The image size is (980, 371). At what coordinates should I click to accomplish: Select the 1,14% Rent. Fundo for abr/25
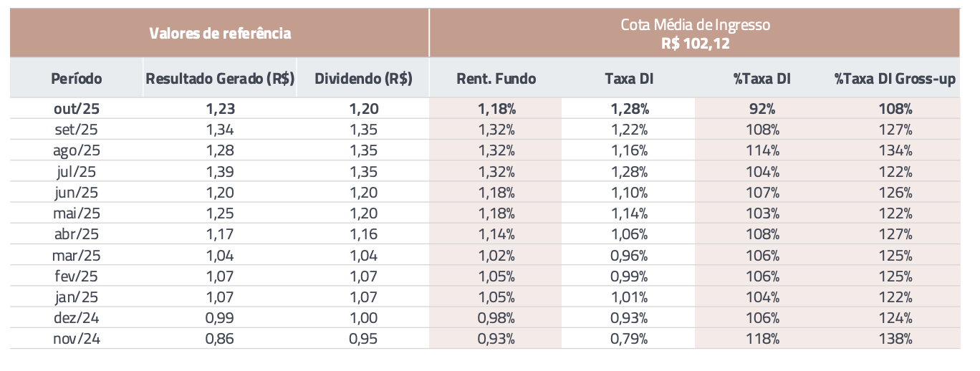click(x=496, y=234)
